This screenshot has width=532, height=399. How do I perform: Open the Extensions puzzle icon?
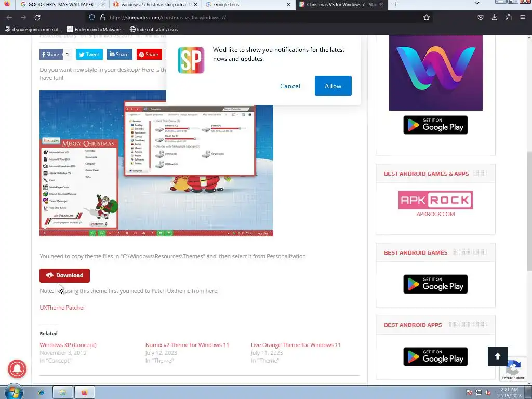pyautogui.click(x=509, y=17)
